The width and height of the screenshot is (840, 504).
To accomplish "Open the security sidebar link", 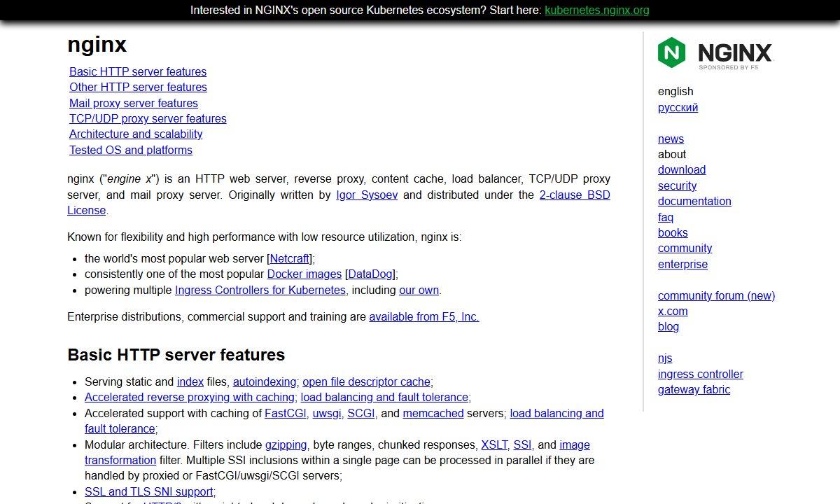I will click(x=677, y=185).
